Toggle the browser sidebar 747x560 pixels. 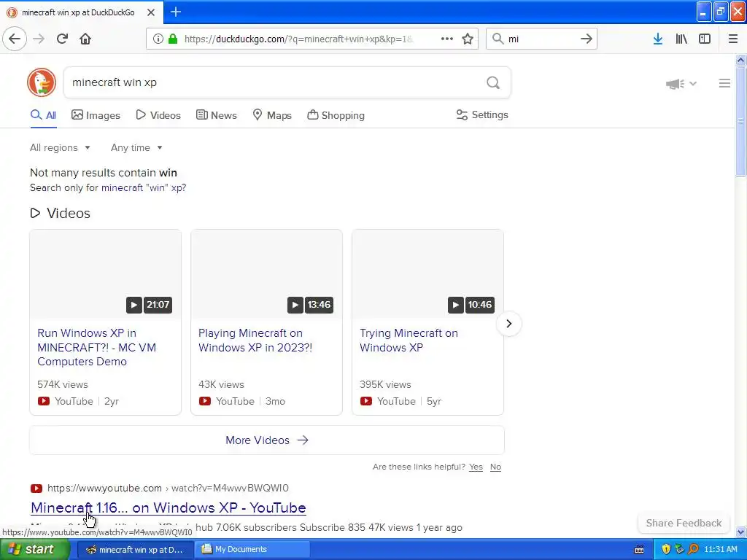coord(705,39)
